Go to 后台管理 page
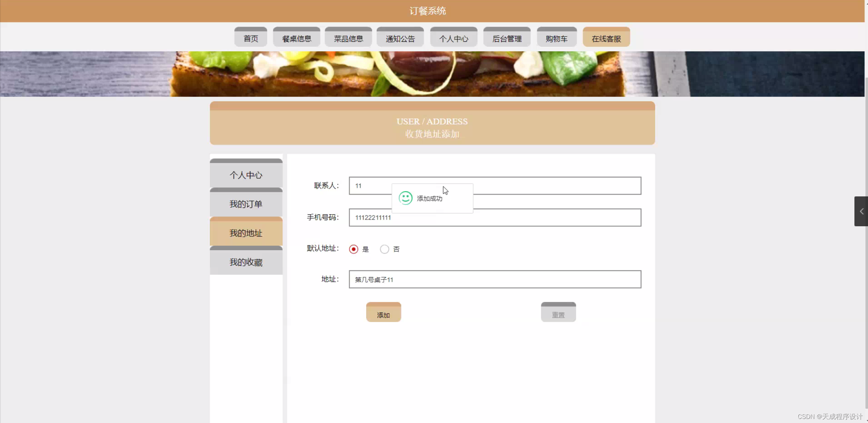868x423 pixels. pyautogui.click(x=507, y=38)
